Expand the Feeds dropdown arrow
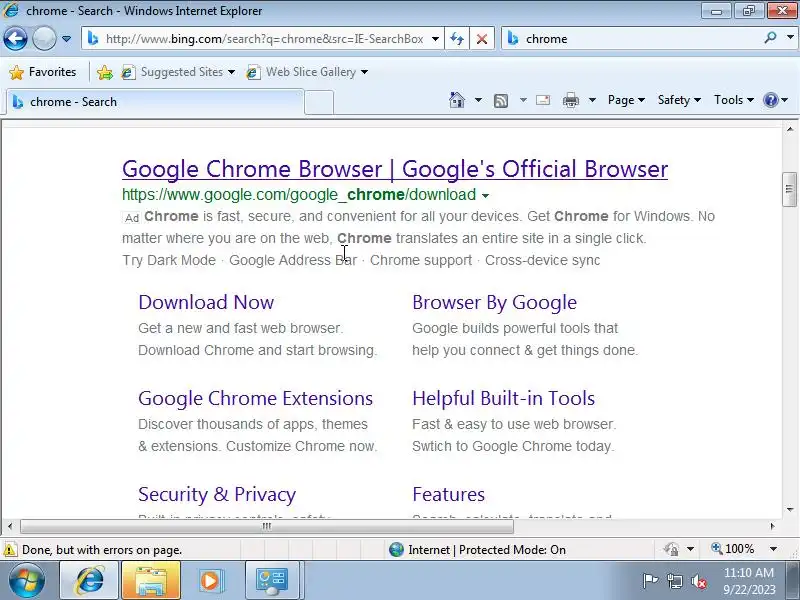 (523, 100)
